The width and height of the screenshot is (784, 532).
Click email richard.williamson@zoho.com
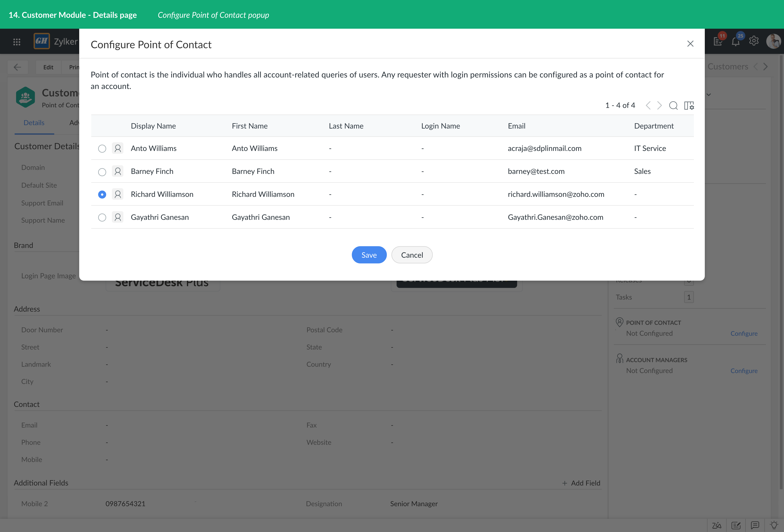556,194
